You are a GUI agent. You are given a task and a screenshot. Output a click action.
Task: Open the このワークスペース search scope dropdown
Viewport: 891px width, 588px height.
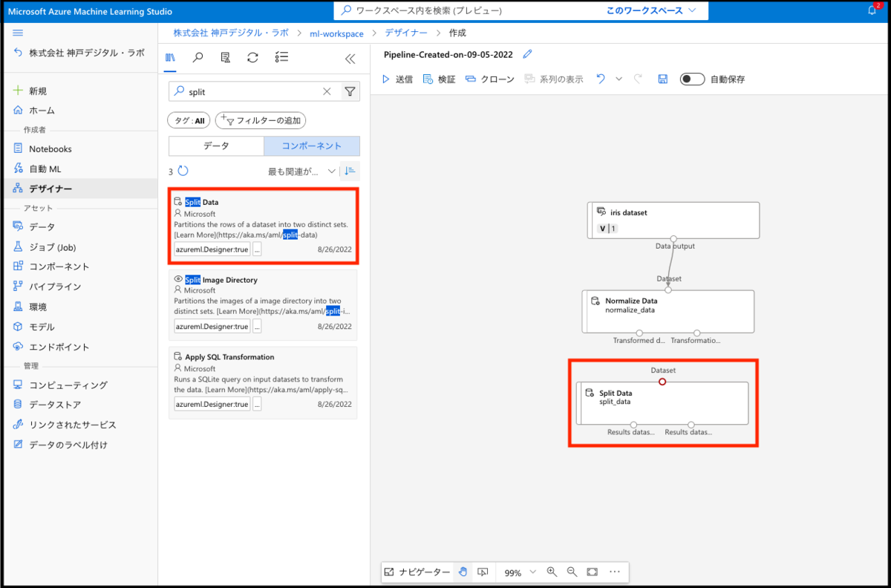point(651,10)
